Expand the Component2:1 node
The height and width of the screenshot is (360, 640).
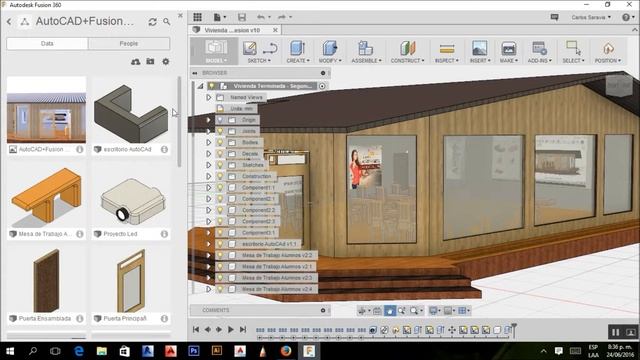(x=209, y=199)
